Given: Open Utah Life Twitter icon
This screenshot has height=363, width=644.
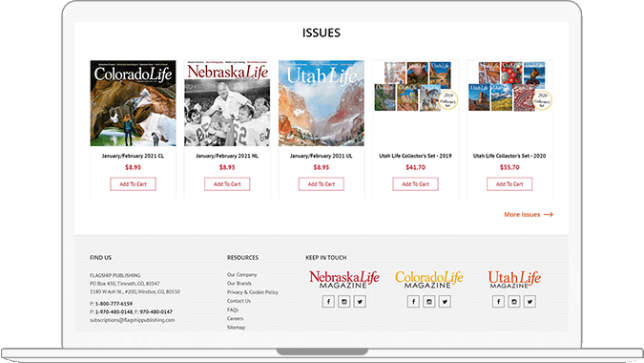Looking at the screenshot, I should coord(530,301).
